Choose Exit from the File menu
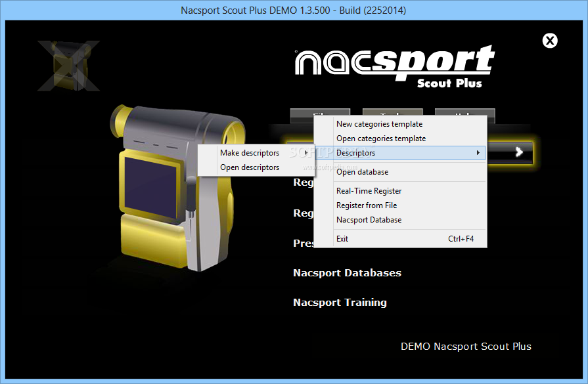The image size is (588, 384). point(400,239)
